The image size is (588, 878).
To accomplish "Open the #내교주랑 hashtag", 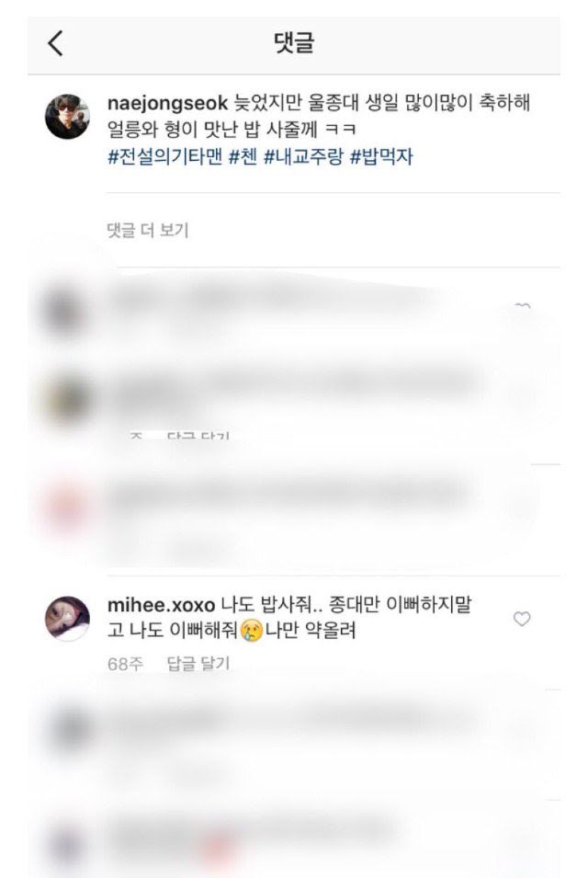I will pos(302,156).
